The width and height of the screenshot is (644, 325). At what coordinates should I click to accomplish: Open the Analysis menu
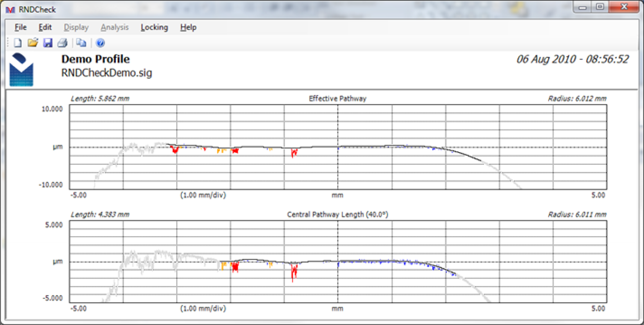114,27
